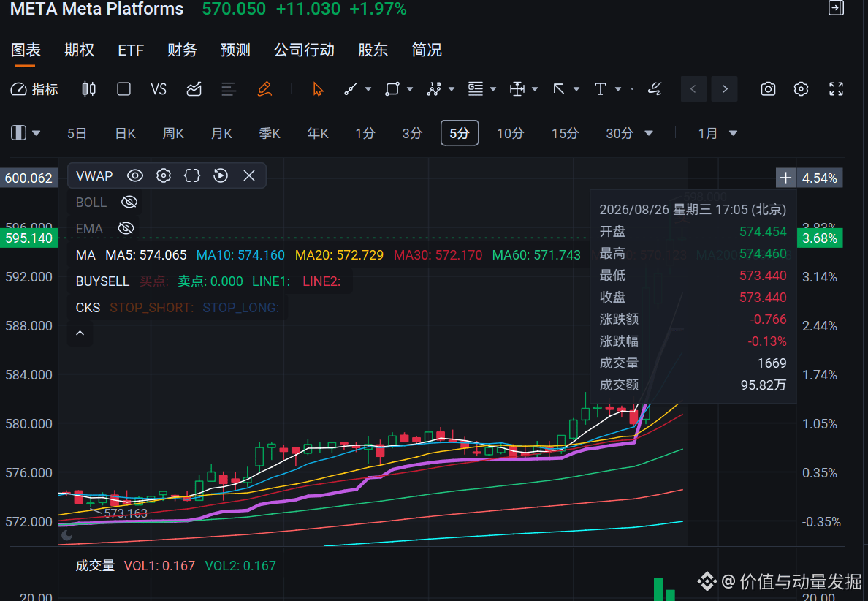Click the exit panel icon at top right
The image size is (868, 601).
point(836,8)
